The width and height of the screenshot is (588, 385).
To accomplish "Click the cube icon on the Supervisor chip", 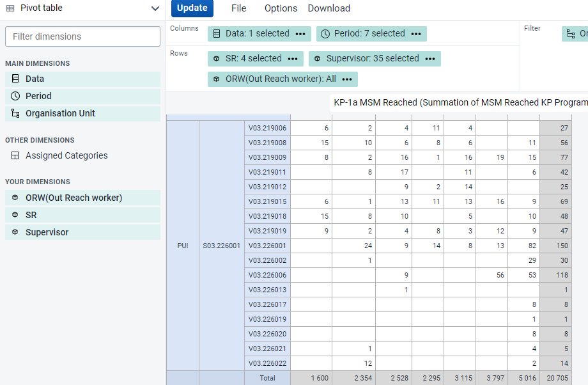I will [317, 59].
